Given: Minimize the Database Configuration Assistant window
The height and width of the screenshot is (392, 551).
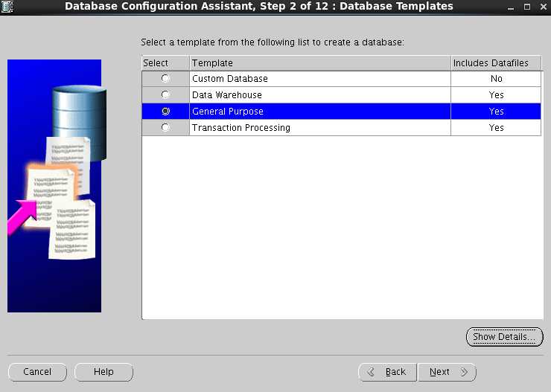Looking at the screenshot, I should pyautogui.click(x=511, y=7).
